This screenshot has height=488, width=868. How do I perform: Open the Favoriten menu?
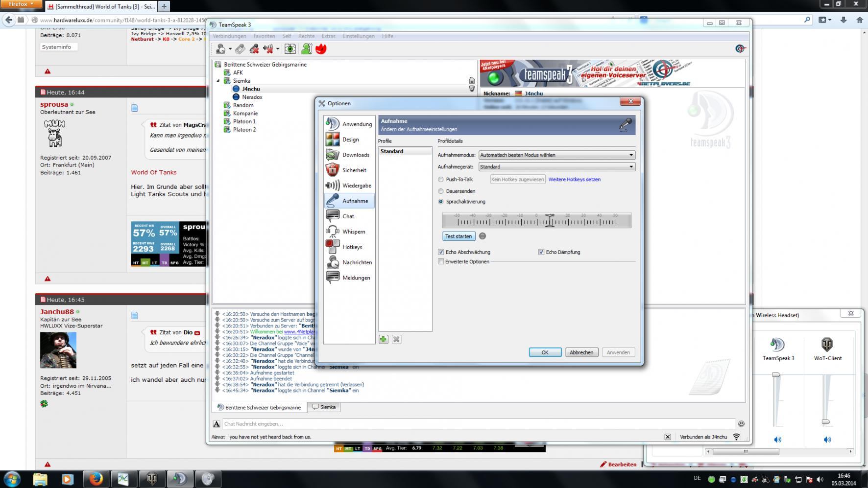(264, 36)
